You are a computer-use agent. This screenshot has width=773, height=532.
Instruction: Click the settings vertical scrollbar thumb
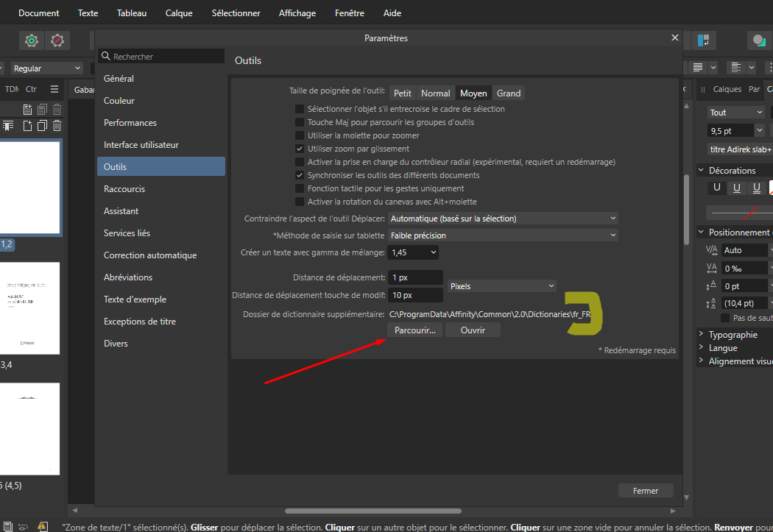pos(686,210)
